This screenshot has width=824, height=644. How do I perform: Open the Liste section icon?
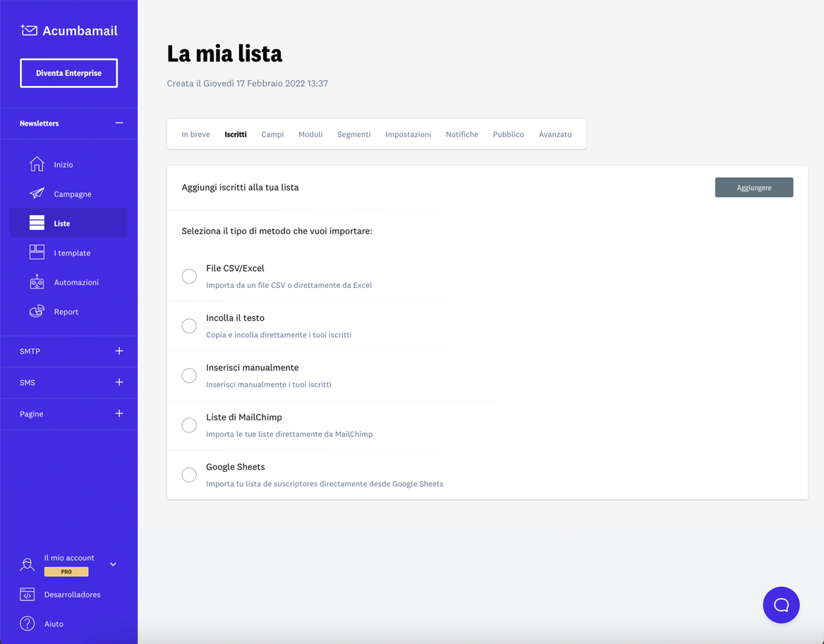tap(36, 222)
